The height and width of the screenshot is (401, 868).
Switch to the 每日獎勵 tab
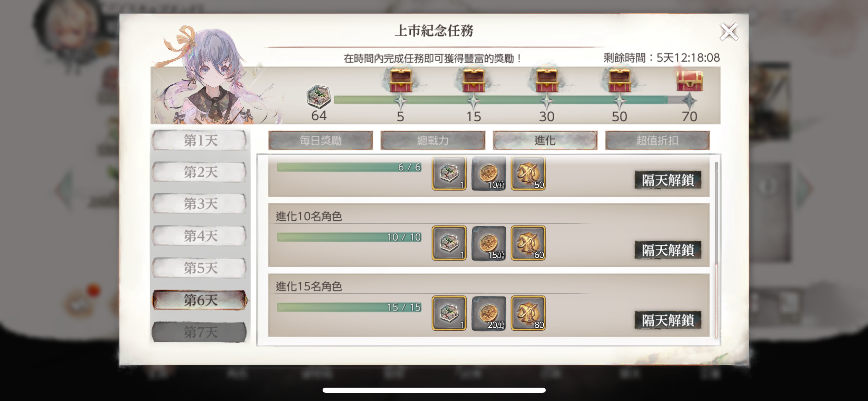(321, 140)
